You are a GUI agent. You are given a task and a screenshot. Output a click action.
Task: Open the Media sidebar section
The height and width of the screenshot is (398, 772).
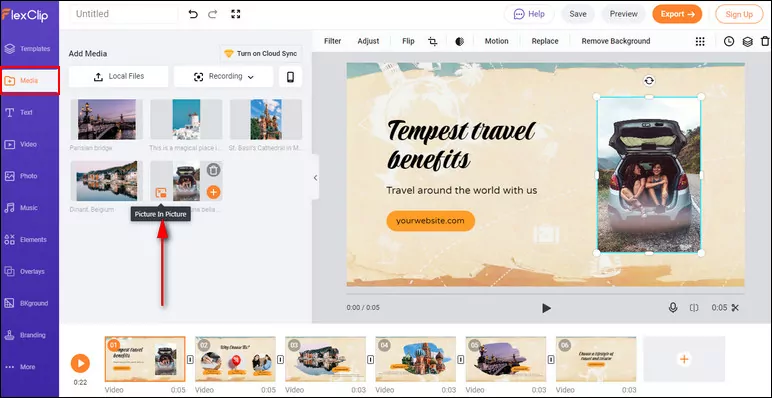coord(30,81)
